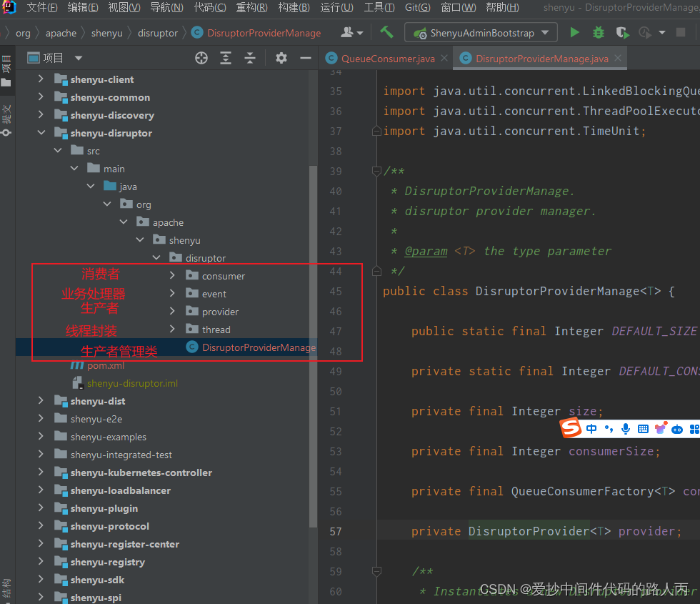Click the Collapse All icon in project panel
Screen dimensions: 700x604
250,58
